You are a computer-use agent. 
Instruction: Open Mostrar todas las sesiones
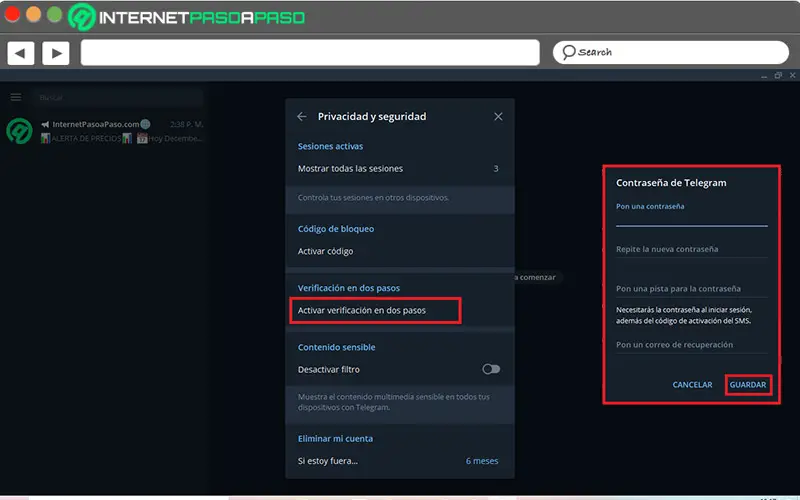pyautogui.click(x=399, y=168)
